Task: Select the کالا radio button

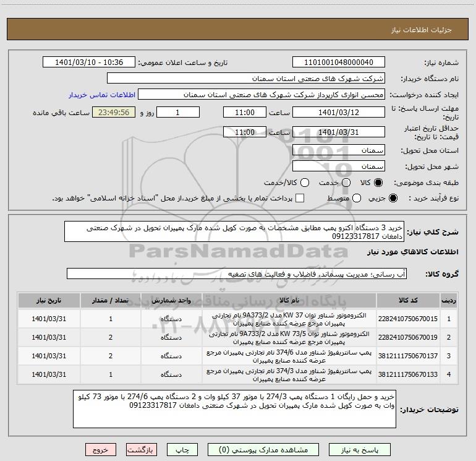Action: click(x=378, y=183)
